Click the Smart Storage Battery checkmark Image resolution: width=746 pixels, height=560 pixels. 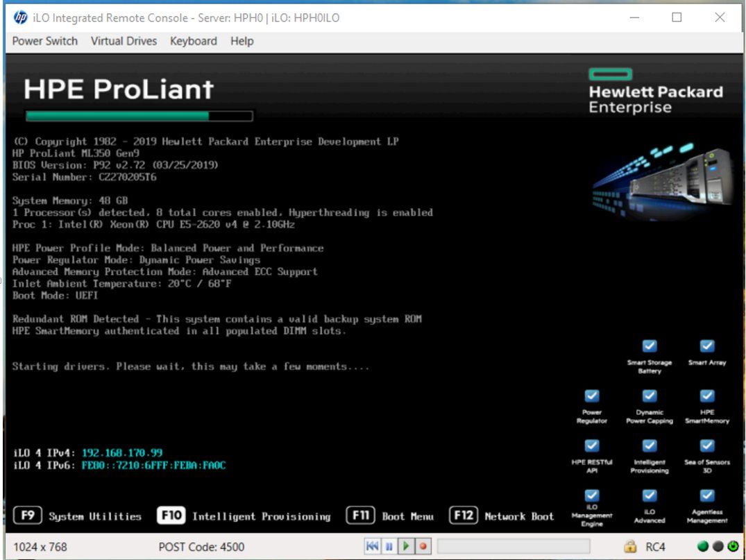click(650, 346)
